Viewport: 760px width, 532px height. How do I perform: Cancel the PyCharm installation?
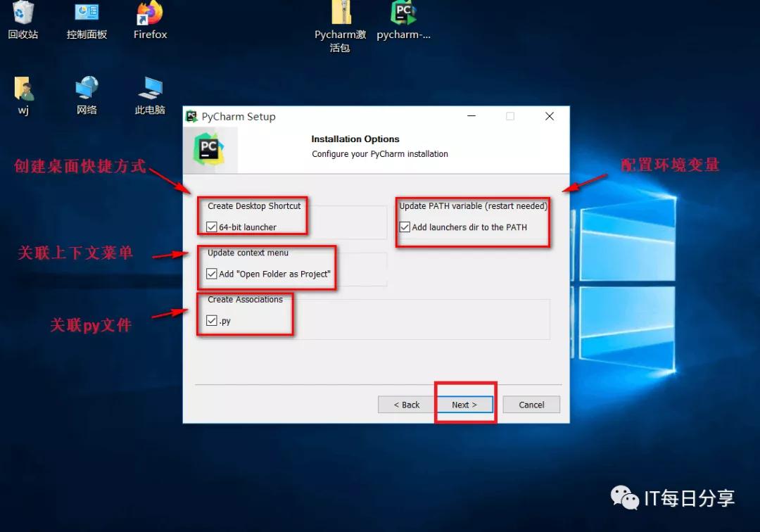tap(531, 405)
